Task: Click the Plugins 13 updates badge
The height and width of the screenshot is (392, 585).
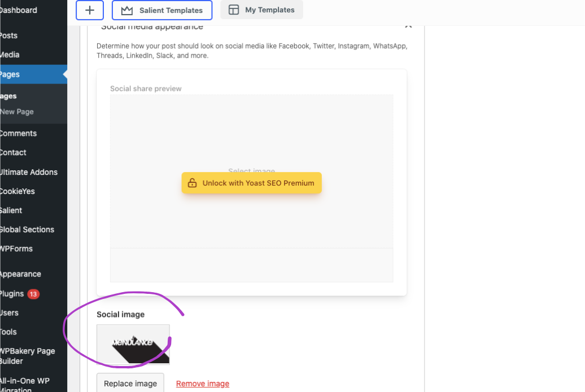Action: pos(33,294)
